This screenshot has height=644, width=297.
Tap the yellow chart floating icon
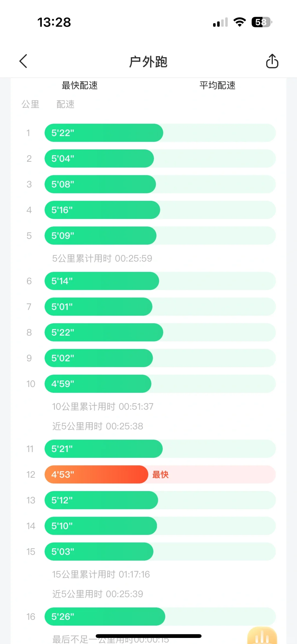(262, 636)
